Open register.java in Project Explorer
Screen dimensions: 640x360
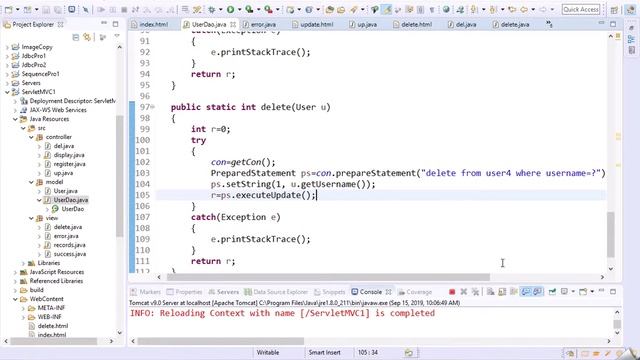point(69,164)
